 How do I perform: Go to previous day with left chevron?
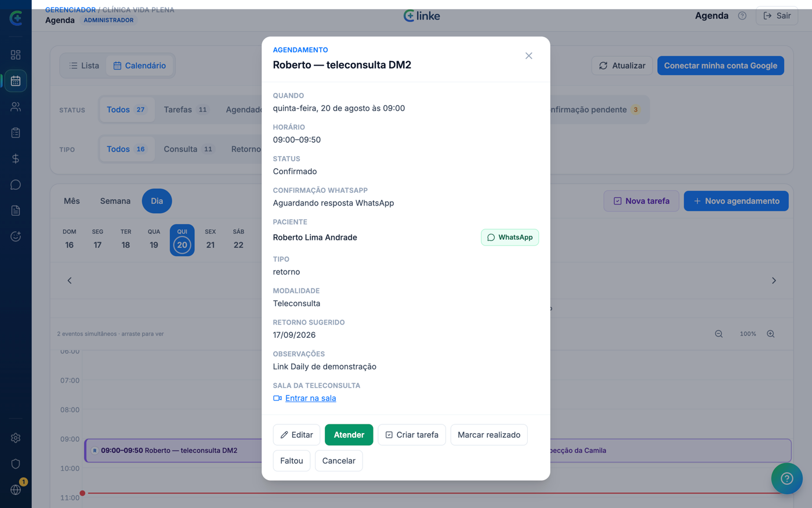[70, 280]
